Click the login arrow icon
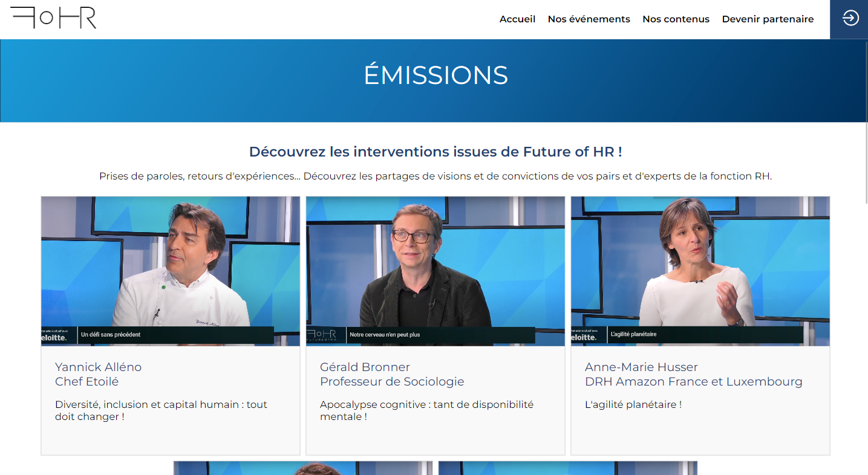This screenshot has height=475, width=868. tap(850, 19)
